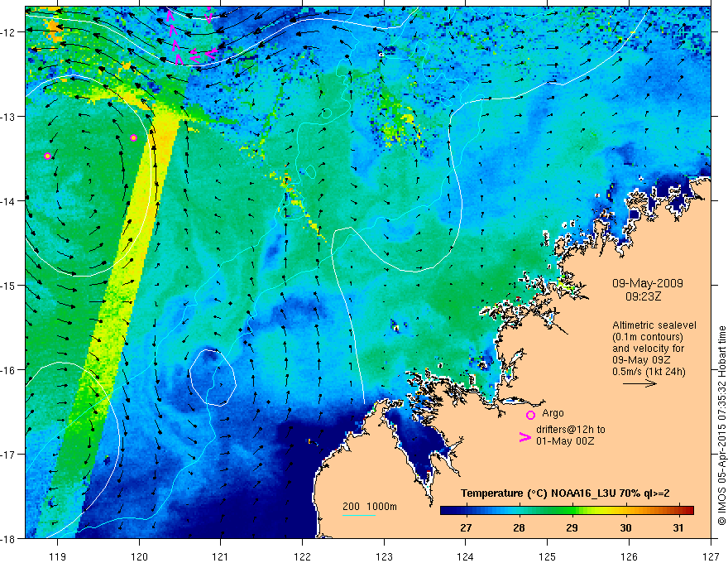Click the latitude axis label -12
The height and width of the screenshot is (563, 728).
point(8,32)
